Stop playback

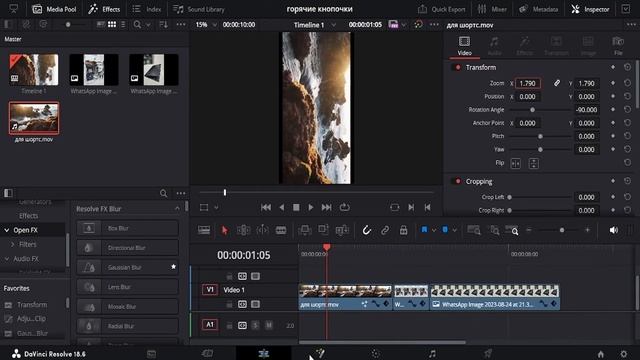coord(296,207)
